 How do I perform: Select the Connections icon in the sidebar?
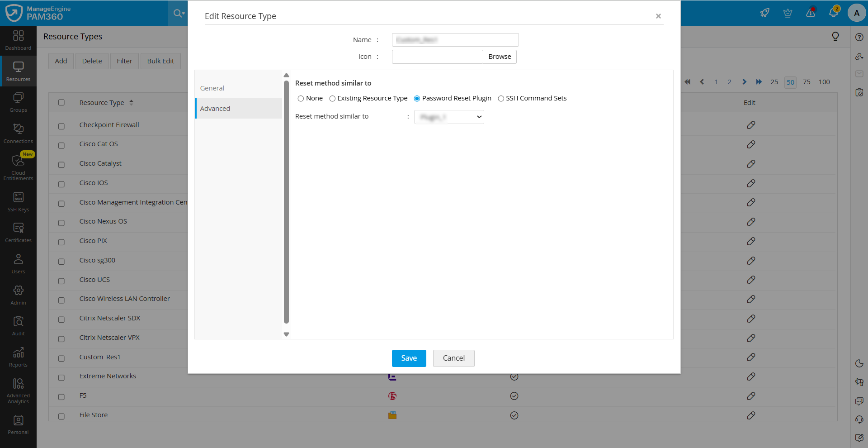click(x=18, y=132)
